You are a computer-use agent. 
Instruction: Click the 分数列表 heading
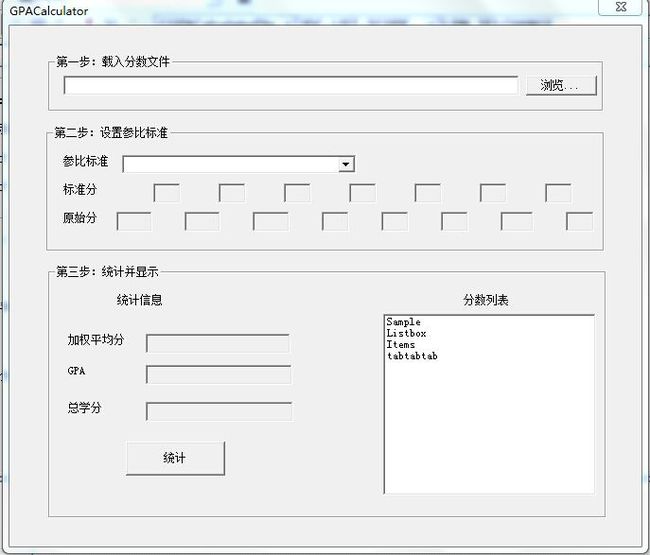(x=486, y=300)
